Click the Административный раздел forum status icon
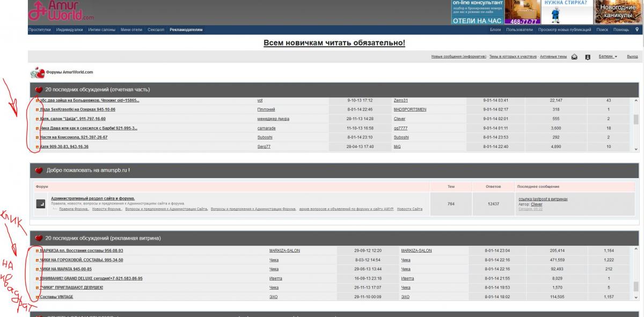The width and height of the screenshot is (644, 317). [41, 204]
